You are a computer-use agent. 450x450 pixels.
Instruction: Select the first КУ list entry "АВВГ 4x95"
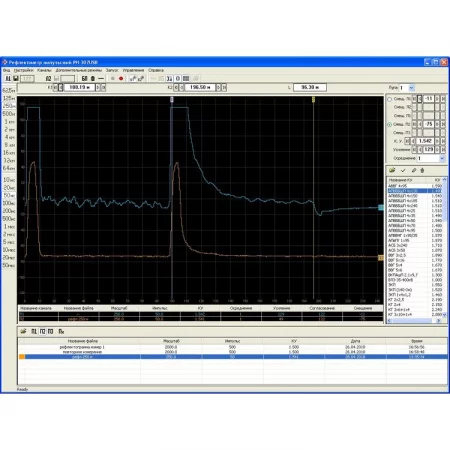pos(415,186)
